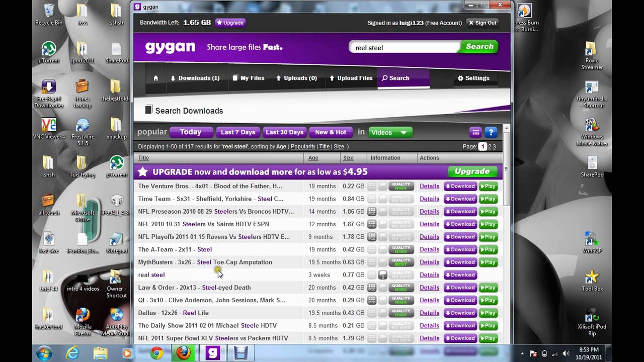Open Windows Movie Maker desktop icon
Screen dimensions: 644x362
coord(592,132)
